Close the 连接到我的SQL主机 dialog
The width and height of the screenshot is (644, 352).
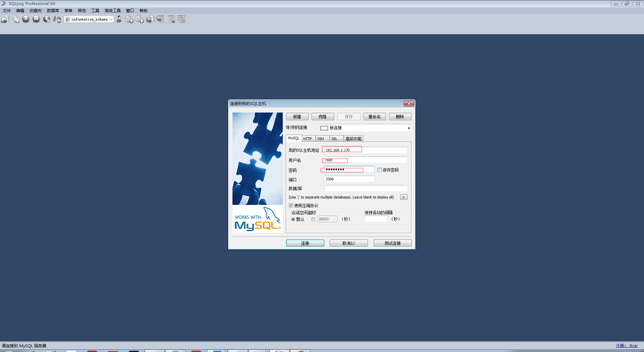[x=409, y=103]
